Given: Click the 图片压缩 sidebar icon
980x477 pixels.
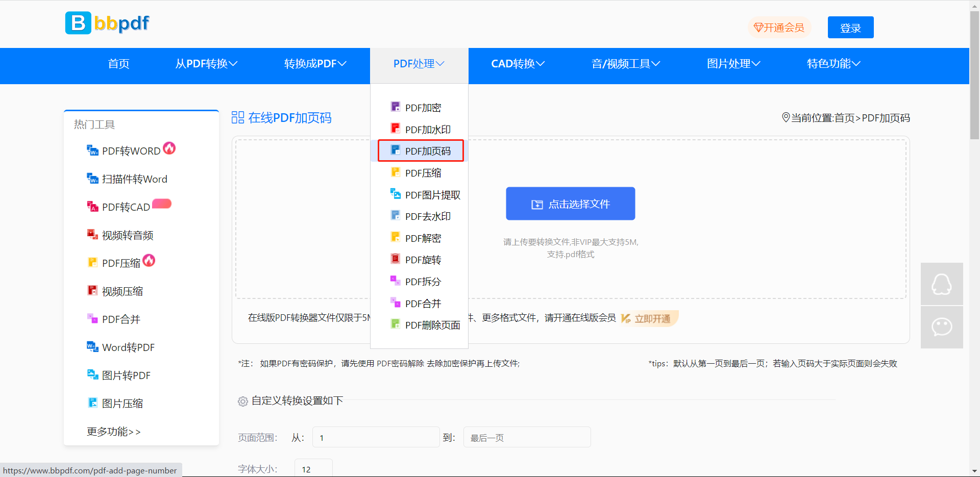Looking at the screenshot, I should [x=92, y=403].
